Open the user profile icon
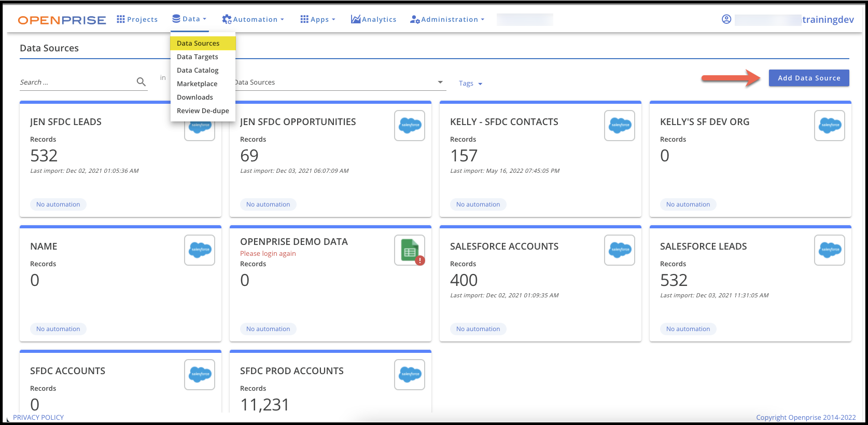The height and width of the screenshot is (425, 868). point(726,19)
